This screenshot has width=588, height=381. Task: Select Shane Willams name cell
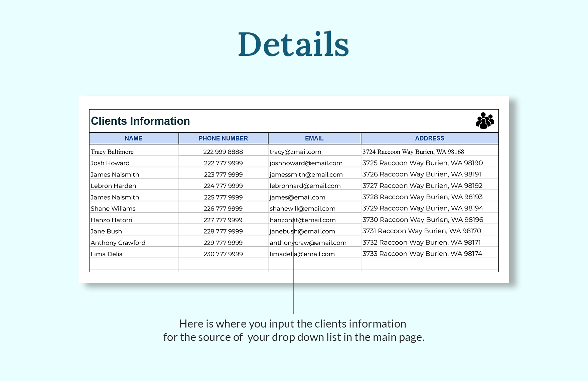click(x=113, y=208)
